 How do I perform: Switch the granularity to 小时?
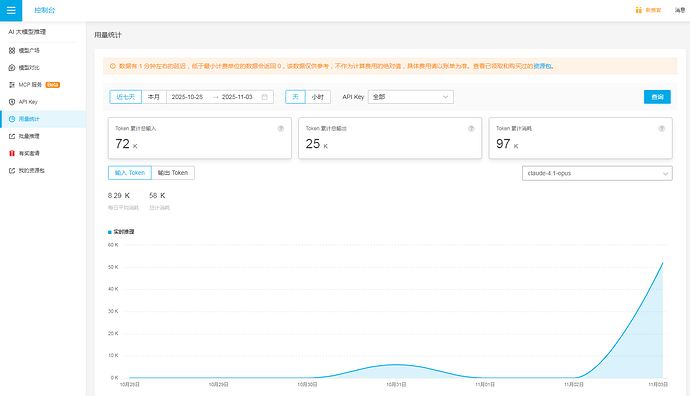(x=318, y=97)
